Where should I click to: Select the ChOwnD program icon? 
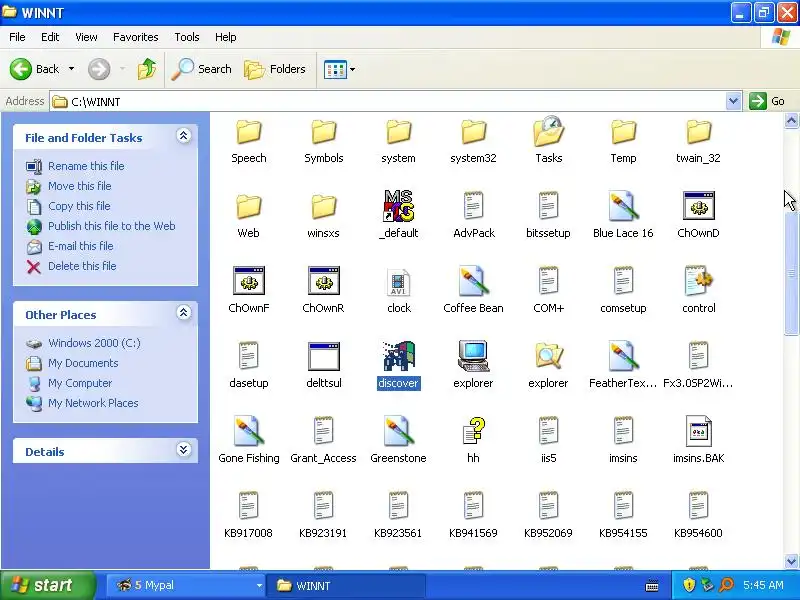click(698, 206)
